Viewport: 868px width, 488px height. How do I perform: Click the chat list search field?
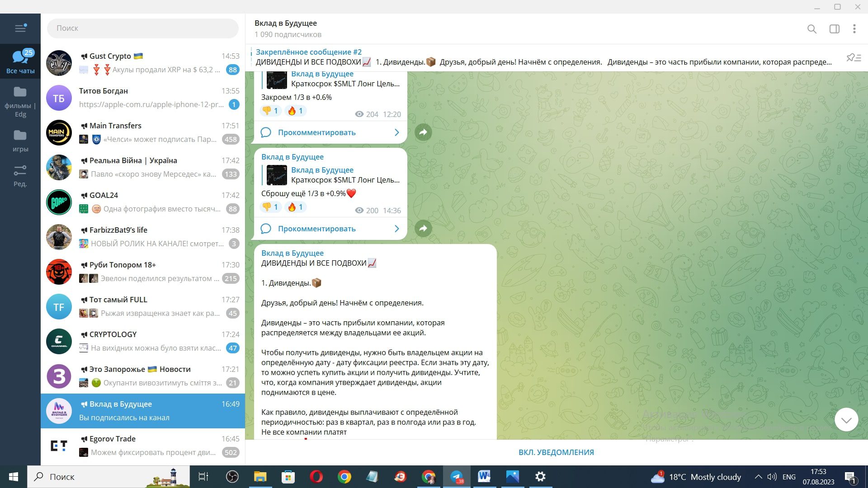coord(142,28)
